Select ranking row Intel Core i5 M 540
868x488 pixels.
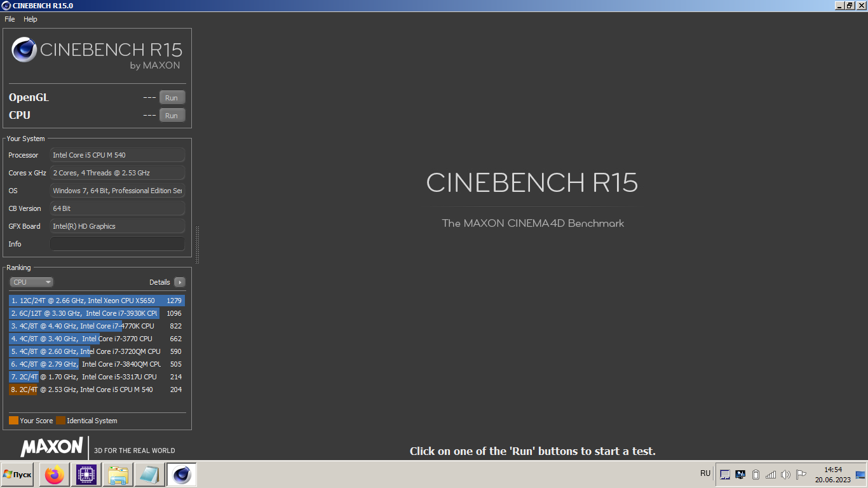click(97, 390)
